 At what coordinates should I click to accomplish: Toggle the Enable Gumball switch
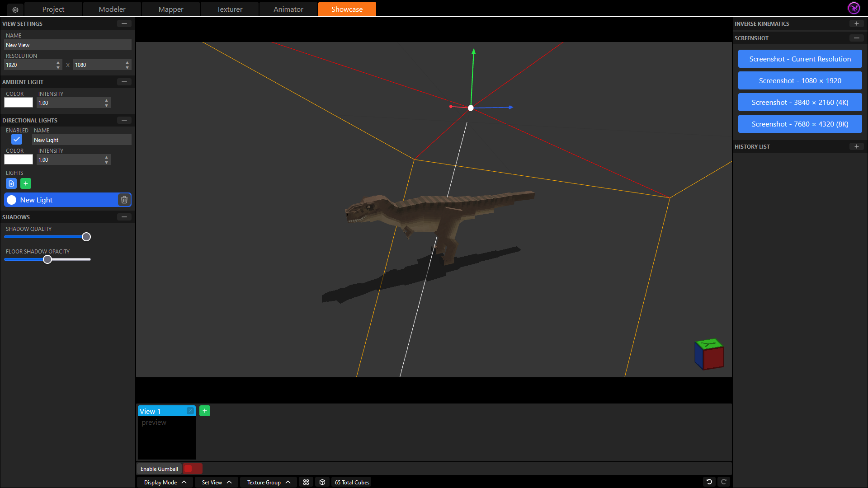192,469
